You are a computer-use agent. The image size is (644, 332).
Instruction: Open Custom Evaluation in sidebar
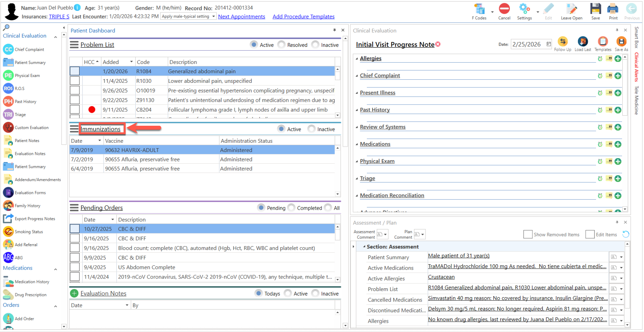[x=26, y=128]
